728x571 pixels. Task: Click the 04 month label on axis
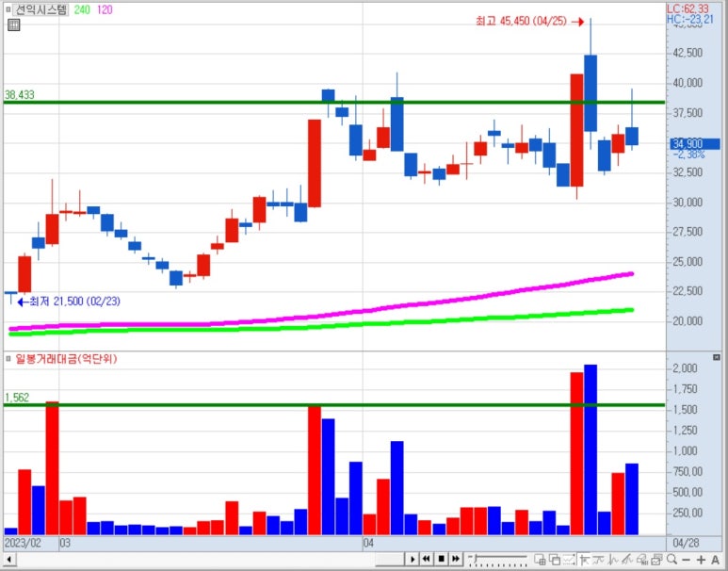click(x=368, y=543)
